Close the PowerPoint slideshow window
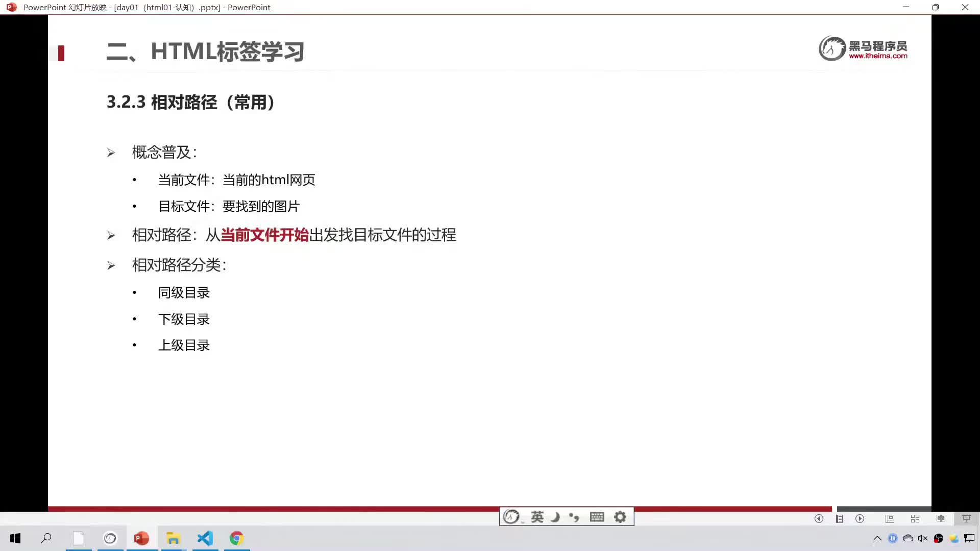Screen dimensions: 980x551 [x=965, y=7]
